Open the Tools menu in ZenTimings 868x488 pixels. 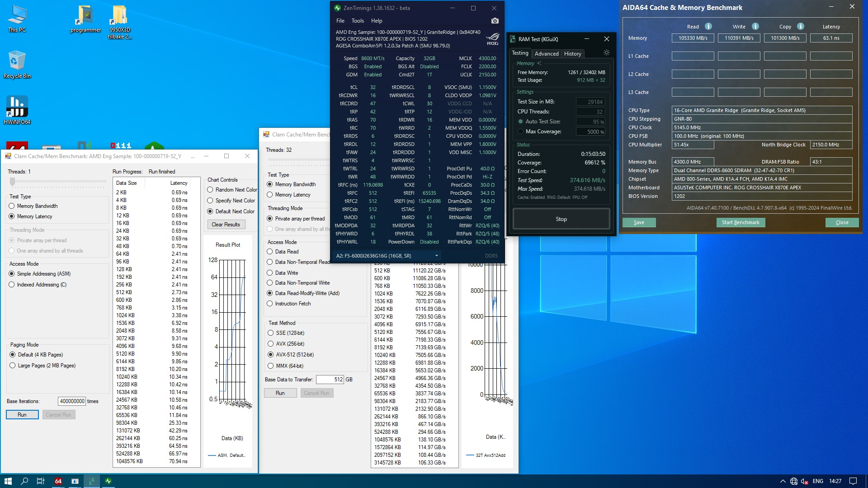pos(358,21)
